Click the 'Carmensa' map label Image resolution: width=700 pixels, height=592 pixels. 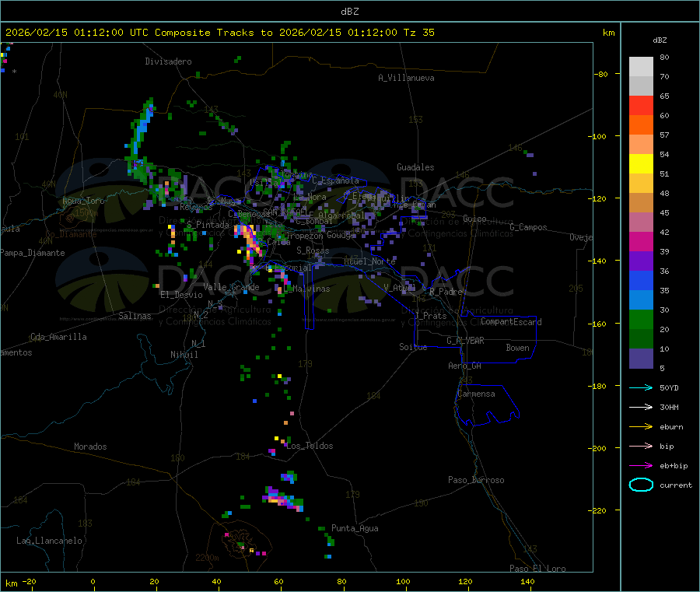(x=476, y=394)
